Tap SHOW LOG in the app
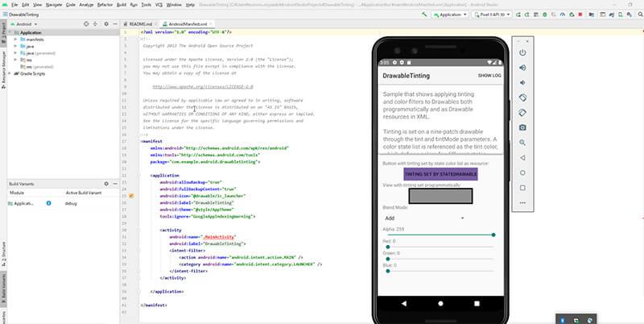The width and height of the screenshot is (644, 324). [489, 76]
